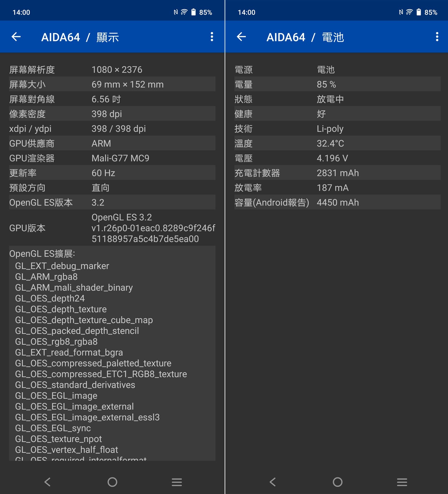Tap battery status icon on left screen

pos(194,12)
